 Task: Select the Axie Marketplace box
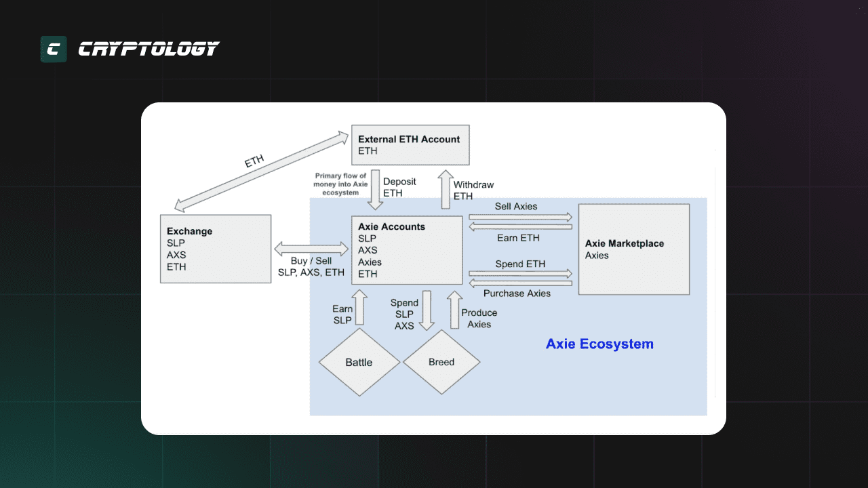click(634, 249)
